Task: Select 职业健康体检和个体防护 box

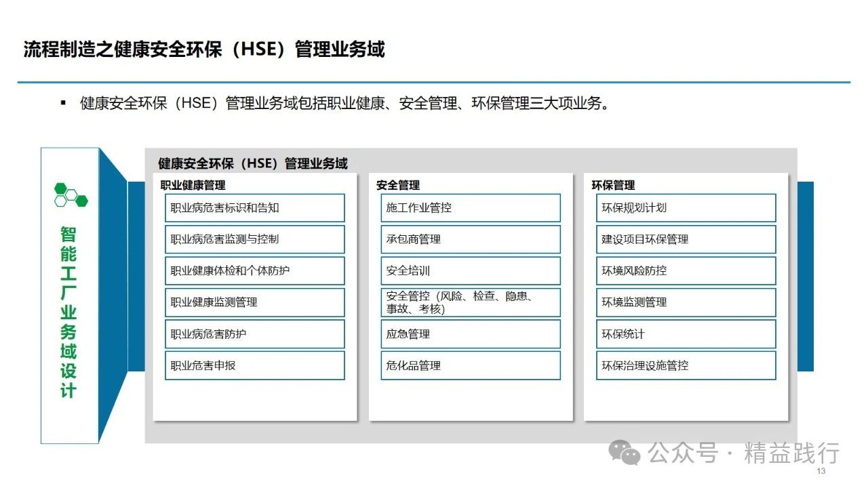Action: point(255,270)
